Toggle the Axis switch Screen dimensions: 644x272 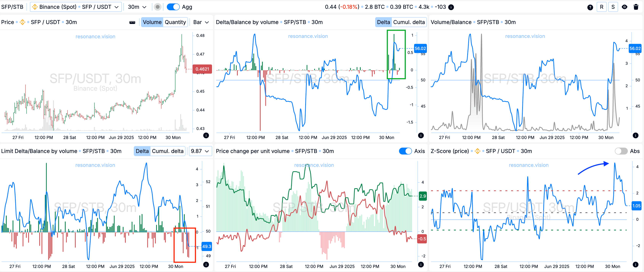405,151
